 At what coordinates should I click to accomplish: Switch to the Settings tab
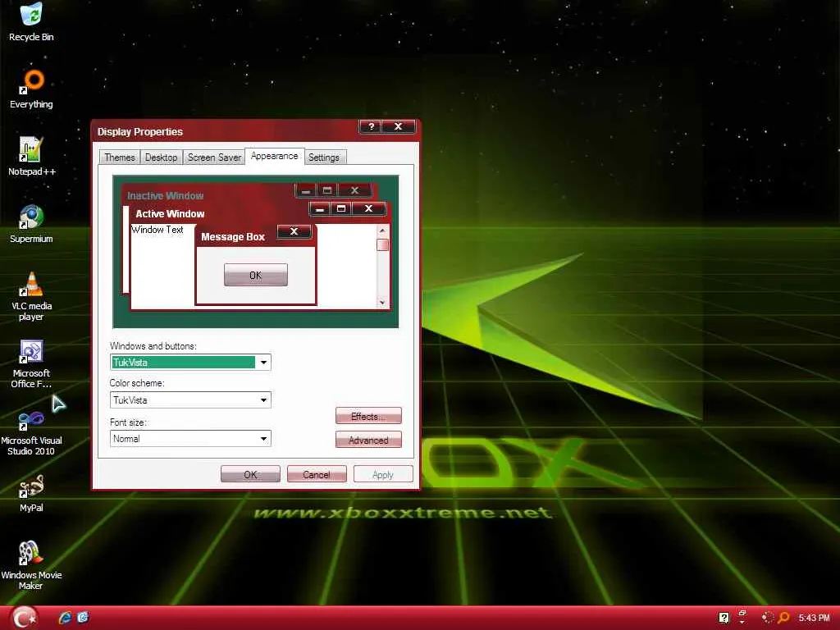[x=324, y=157]
